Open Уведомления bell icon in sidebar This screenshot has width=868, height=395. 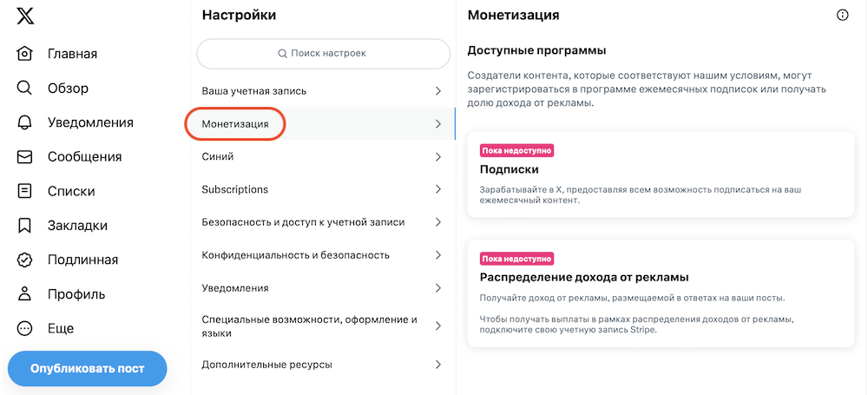pyautogui.click(x=24, y=122)
